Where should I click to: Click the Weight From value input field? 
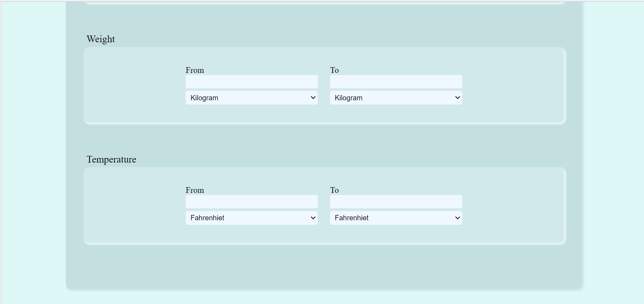[x=251, y=81]
